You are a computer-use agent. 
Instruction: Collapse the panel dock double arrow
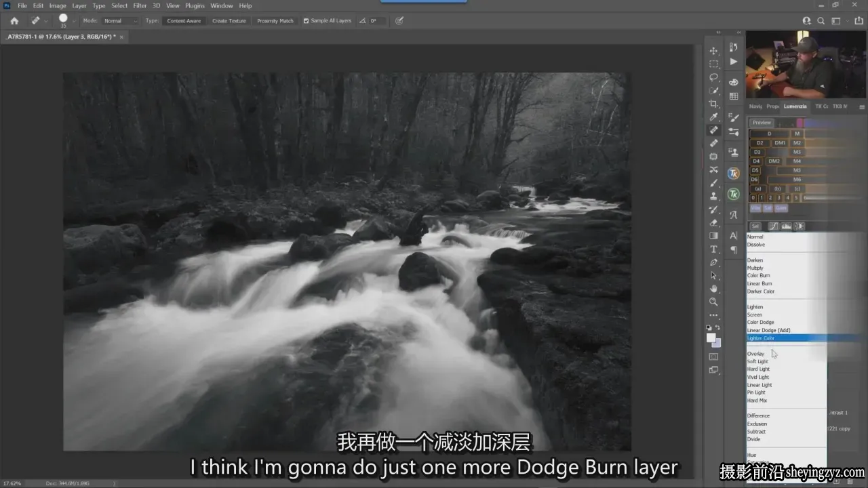coord(738,33)
